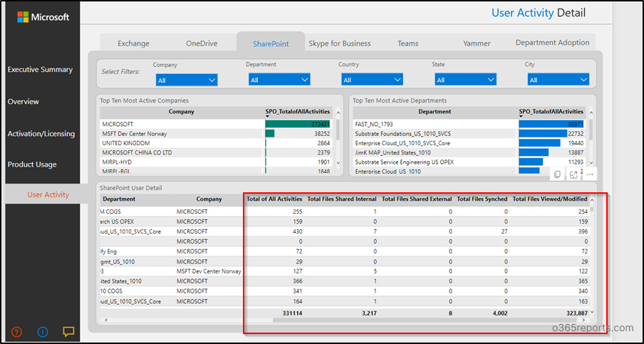Click the Microsoft logo
Image resolution: width=644 pixels, height=344 pixels.
click(x=43, y=17)
